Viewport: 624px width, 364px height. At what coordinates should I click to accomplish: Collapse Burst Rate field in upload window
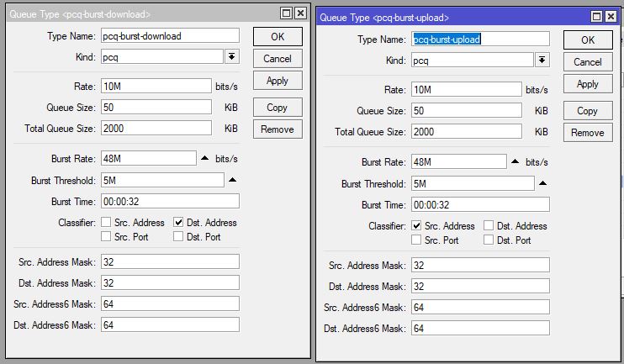515,161
